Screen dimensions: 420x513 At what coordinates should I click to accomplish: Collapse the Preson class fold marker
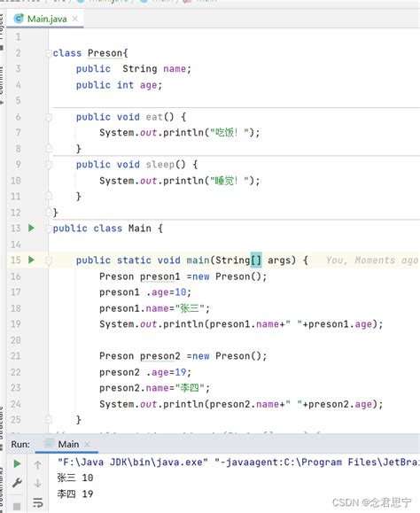(x=49, y=53)
